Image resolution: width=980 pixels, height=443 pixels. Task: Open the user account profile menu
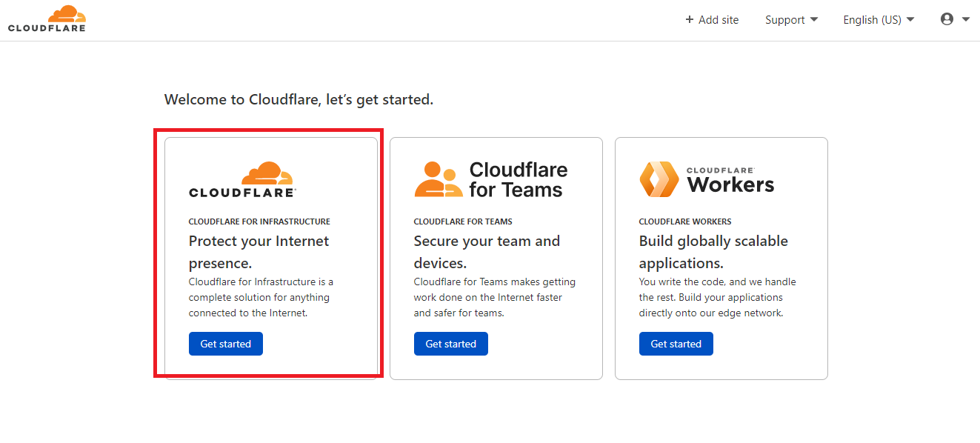955,19
